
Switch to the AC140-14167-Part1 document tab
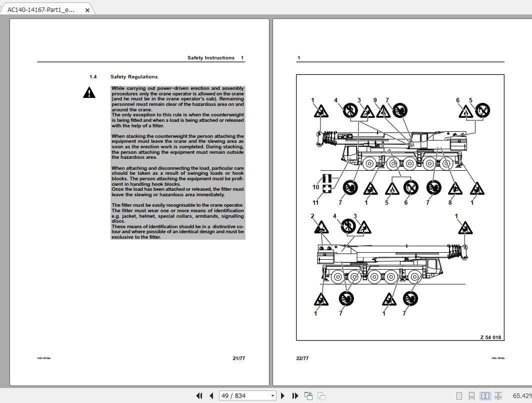click(x=42, y=8)
